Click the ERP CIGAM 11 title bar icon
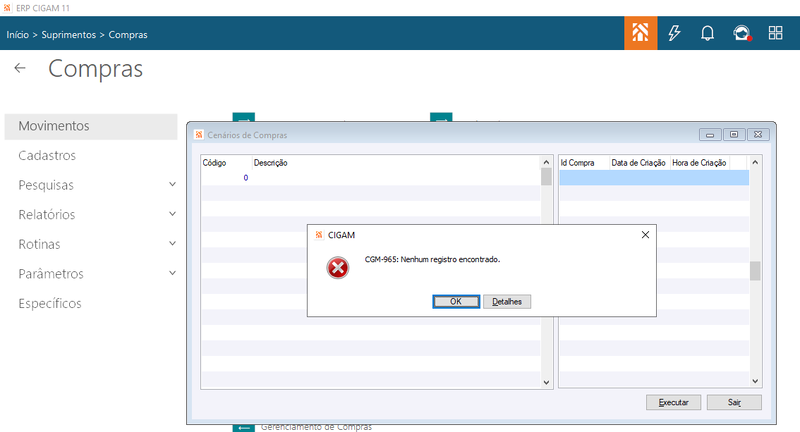The image size is (800, 432). (7, 8)
